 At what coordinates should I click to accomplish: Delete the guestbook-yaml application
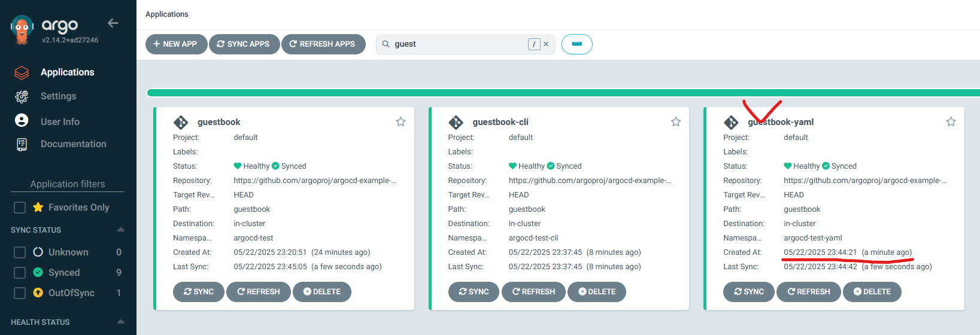[872, 292]
